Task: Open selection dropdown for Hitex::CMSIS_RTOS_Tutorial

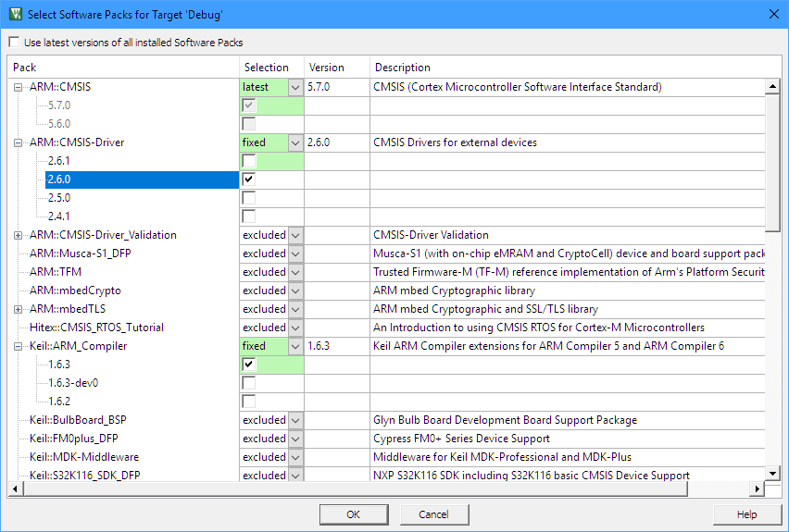Action: pyautogui.click(x=296, y=328)
